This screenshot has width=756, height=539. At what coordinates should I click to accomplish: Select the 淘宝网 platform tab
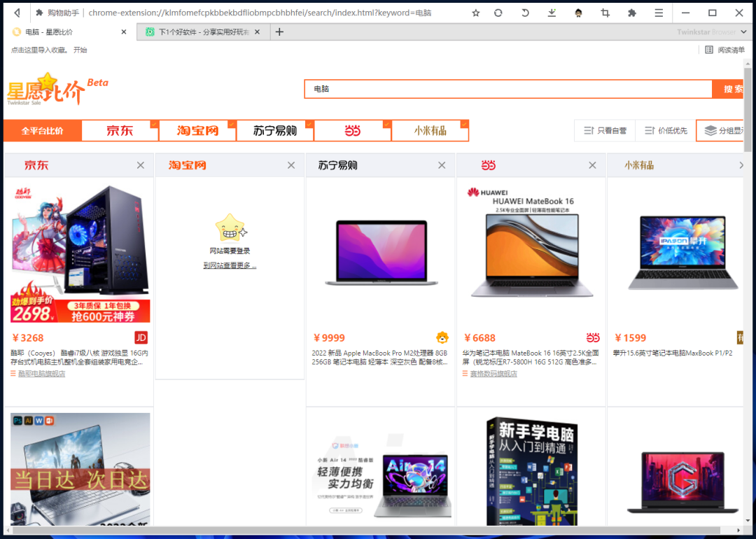(x=197, y=130)
